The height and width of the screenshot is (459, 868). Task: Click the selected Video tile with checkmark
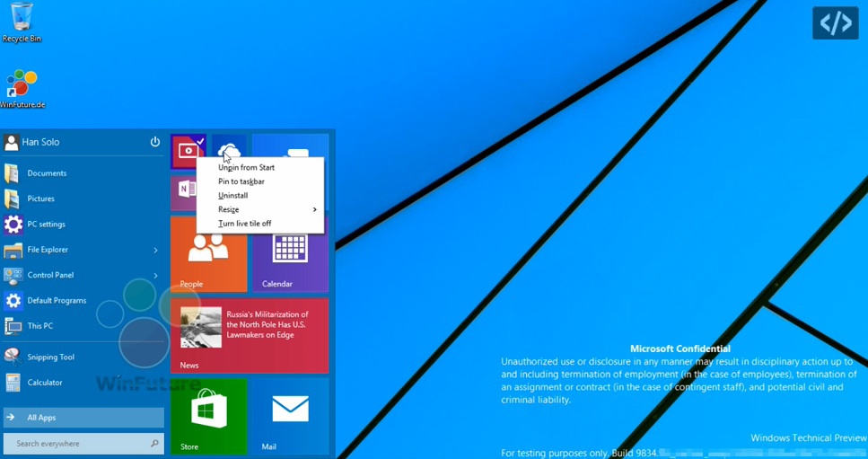coord(189,151)
